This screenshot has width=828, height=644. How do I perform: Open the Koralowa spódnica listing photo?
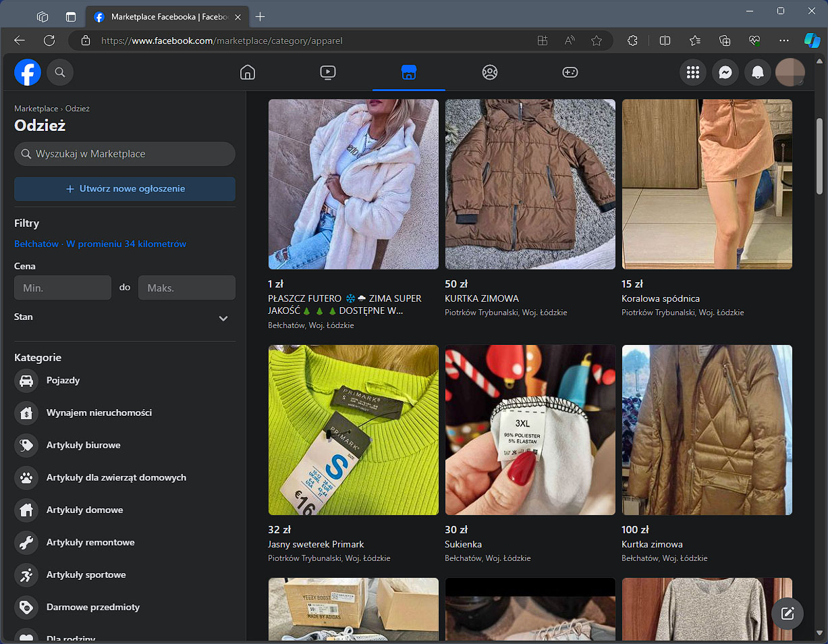(707, 184)
